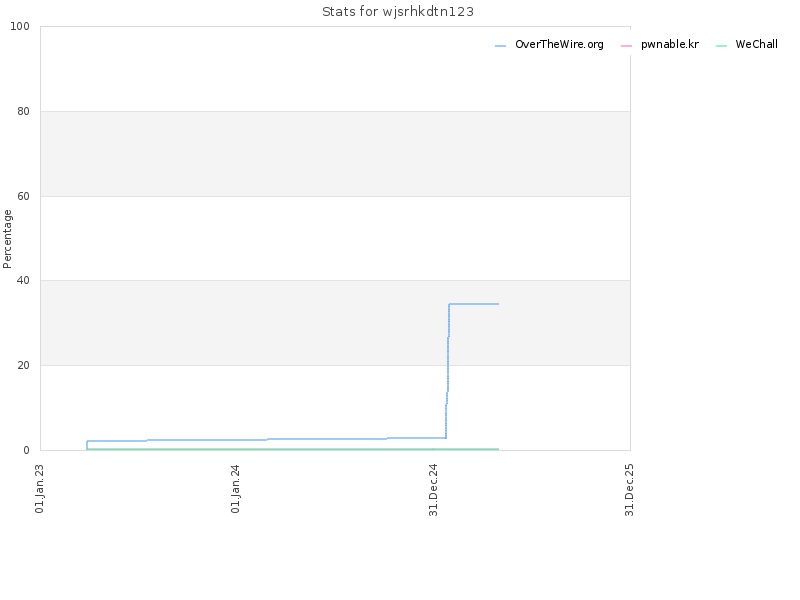Viewport: 800px width, 600px height.
Task: Click the pwnable.kr pink legend swatch
Action: (626, 46)
